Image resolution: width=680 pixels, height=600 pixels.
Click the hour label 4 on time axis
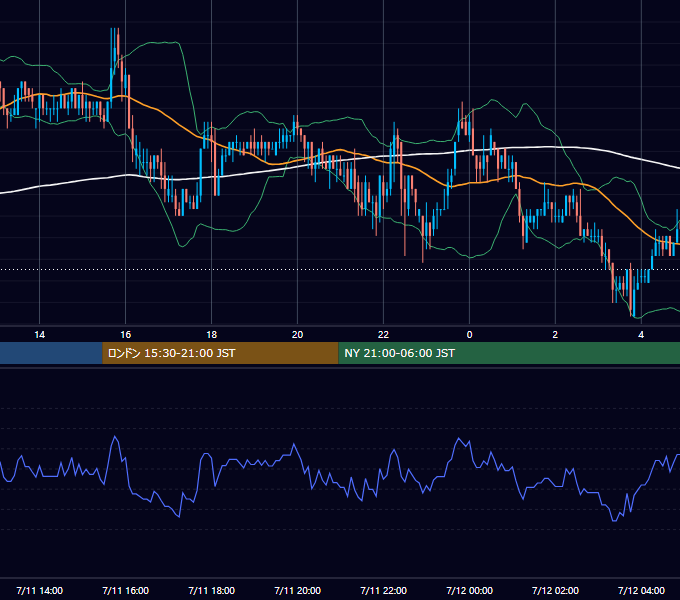click(x=641, y=335)
